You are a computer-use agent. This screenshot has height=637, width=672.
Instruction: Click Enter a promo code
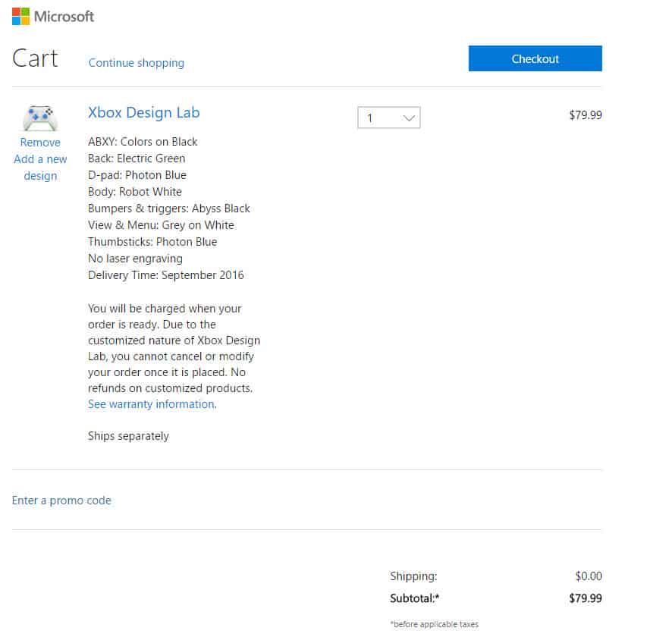point(61,500)
